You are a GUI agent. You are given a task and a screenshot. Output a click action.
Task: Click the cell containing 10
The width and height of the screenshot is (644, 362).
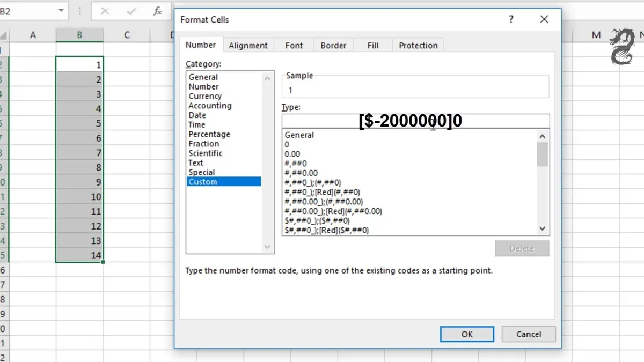[x=79, y=197]
